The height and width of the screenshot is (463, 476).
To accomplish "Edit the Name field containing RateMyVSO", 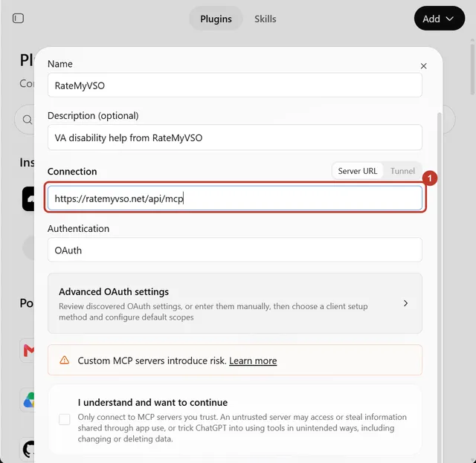I will click(x=235, y=85).
